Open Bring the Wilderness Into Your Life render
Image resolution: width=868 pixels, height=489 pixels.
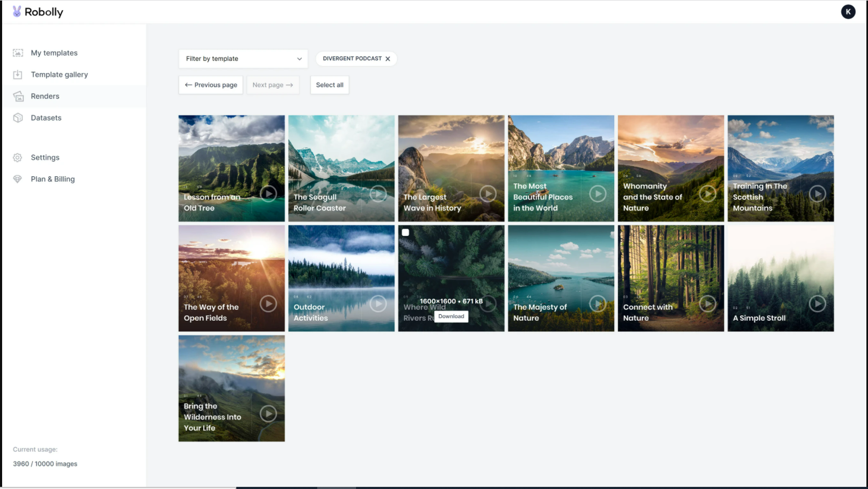pos(232,388)
